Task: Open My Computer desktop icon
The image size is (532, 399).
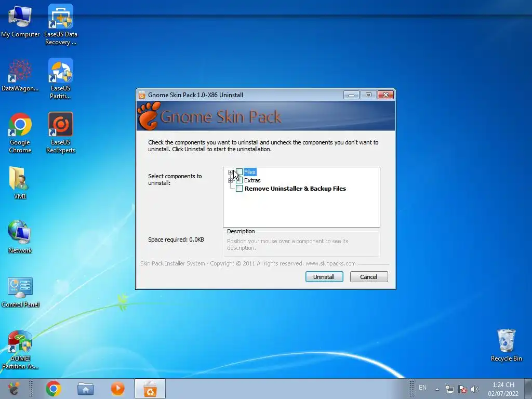Action: [x=20, y=21]
